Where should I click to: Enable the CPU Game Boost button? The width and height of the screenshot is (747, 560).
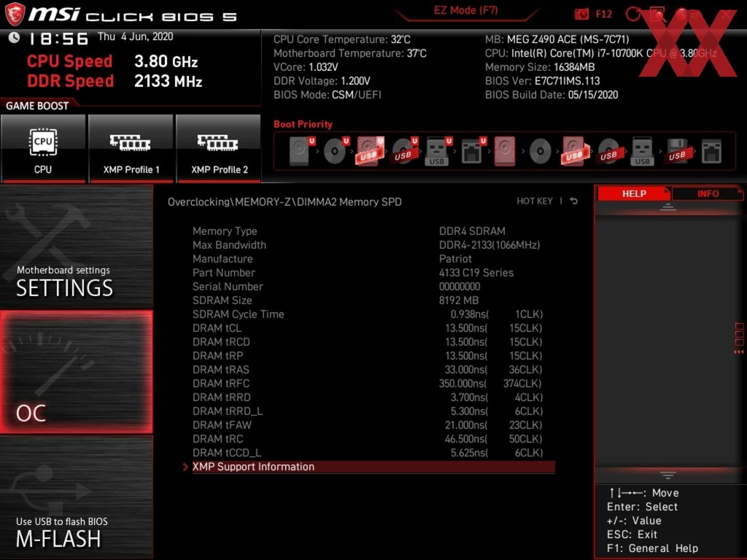tap(43, 148)
